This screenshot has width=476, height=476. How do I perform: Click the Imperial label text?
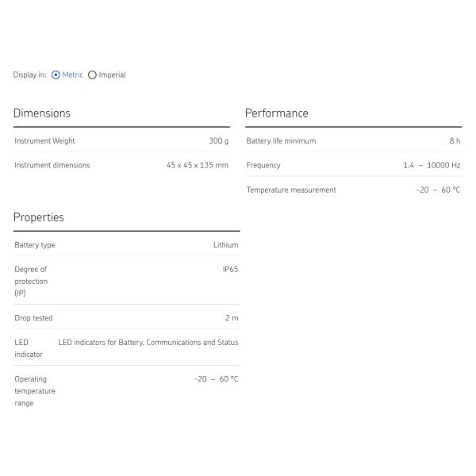pos(112,75)
